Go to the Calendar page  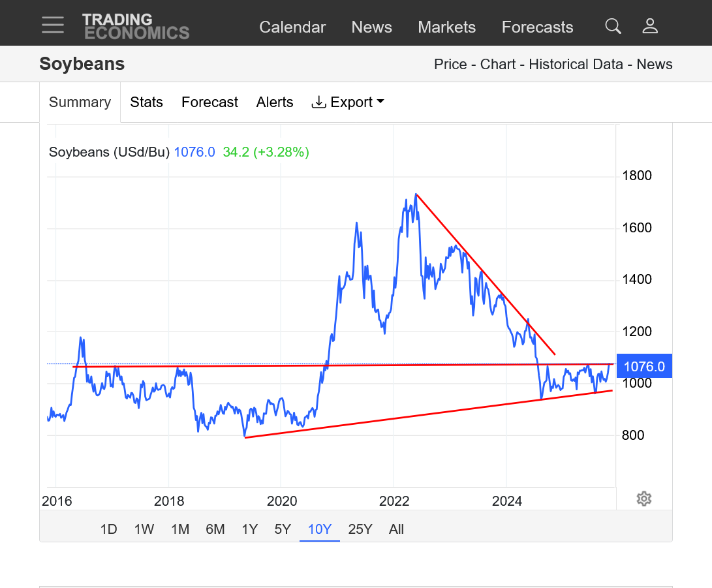tap(292, 27)
